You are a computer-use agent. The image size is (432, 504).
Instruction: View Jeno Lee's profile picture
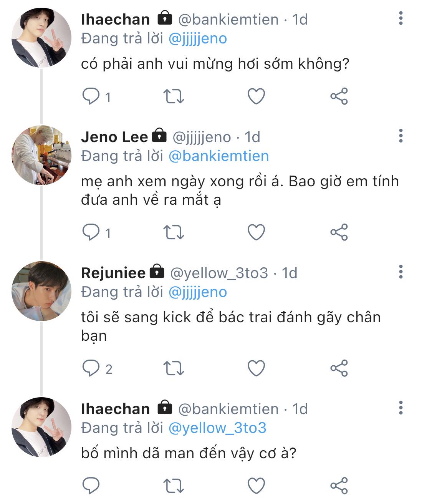click(41, 155)
